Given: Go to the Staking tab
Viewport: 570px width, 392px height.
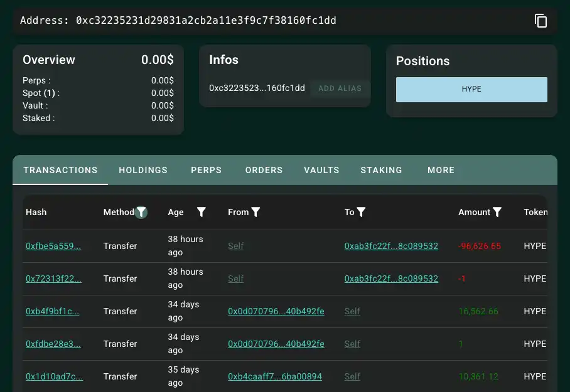Looking at the screenshot, I should (x=381, y=170).
